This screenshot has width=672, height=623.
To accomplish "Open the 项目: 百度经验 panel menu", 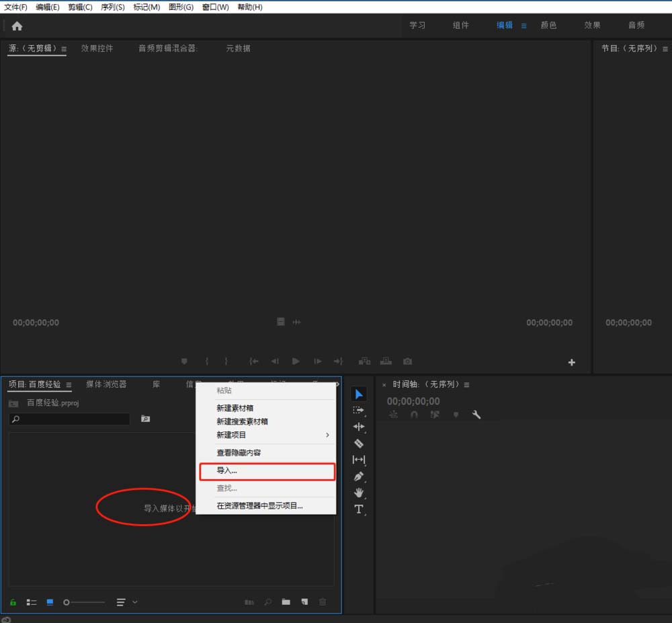I will [69, 385].
